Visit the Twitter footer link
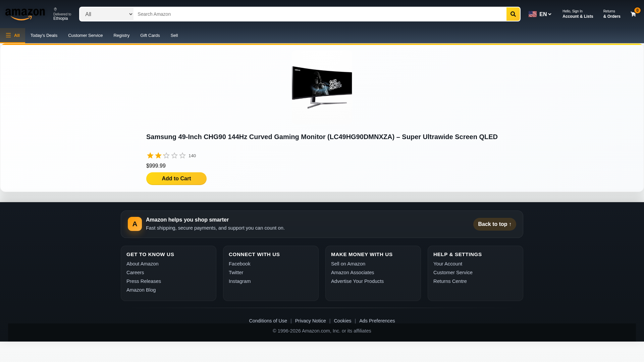 pyautogui.click(x=236, y=273)
